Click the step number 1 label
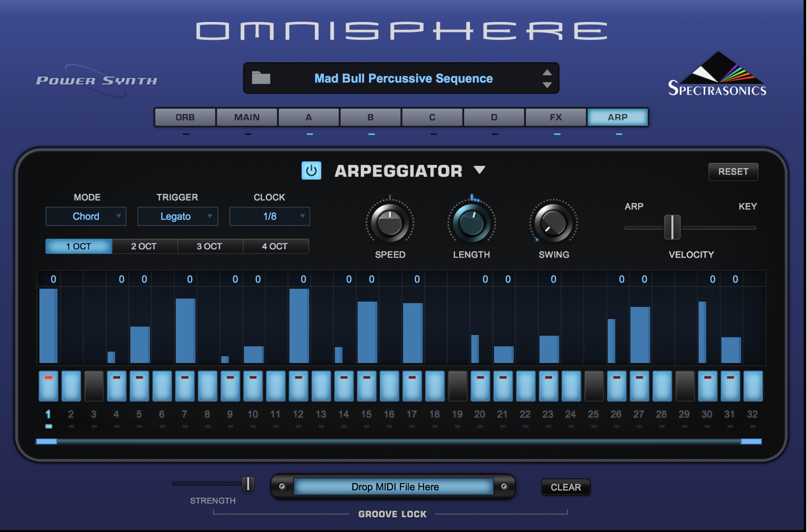 [48, 414]
